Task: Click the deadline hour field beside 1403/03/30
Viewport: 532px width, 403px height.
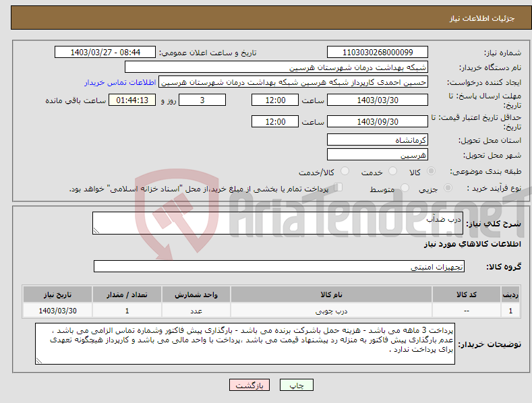Action: pos(275,100)
